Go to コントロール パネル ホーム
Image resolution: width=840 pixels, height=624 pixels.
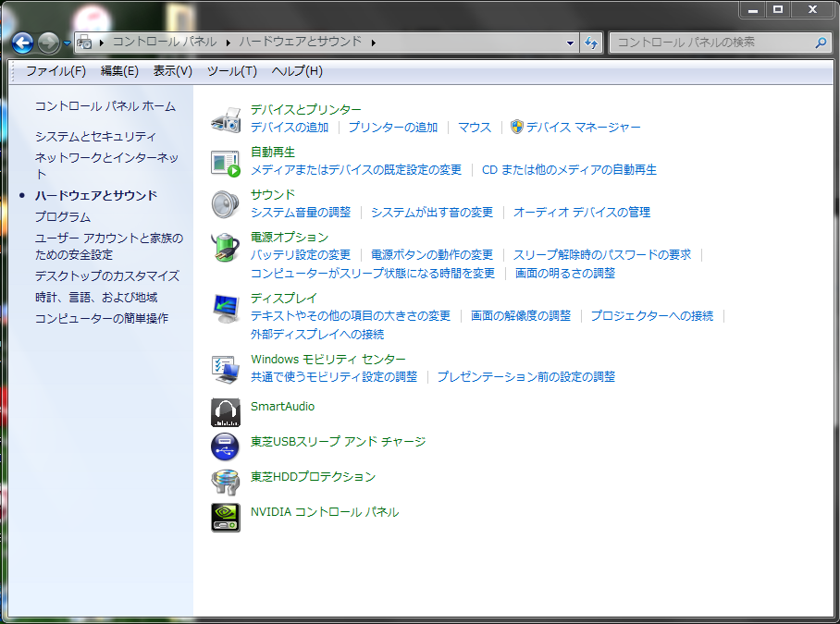105,106
